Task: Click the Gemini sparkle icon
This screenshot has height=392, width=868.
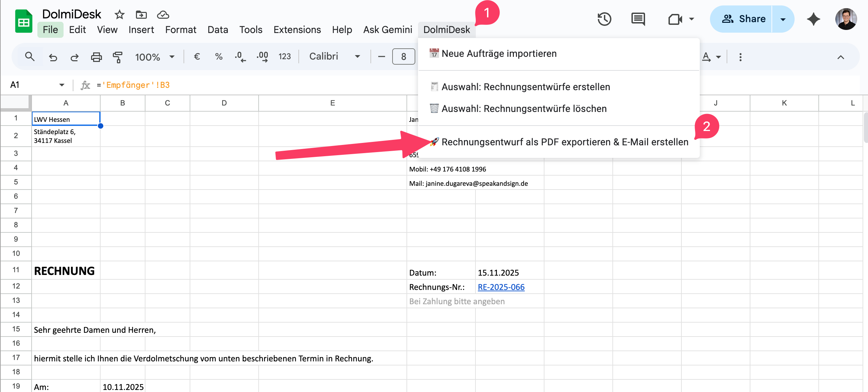Action: tap(814, 19)
